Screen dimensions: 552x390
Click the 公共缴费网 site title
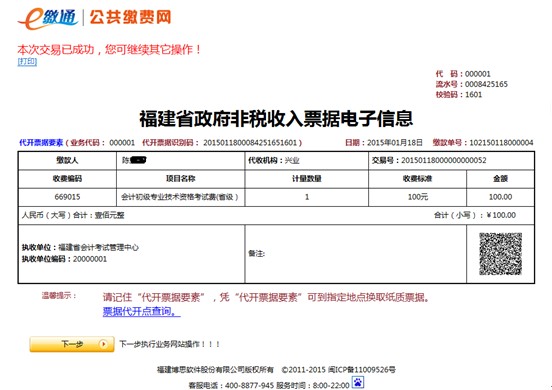click(130, 17)
